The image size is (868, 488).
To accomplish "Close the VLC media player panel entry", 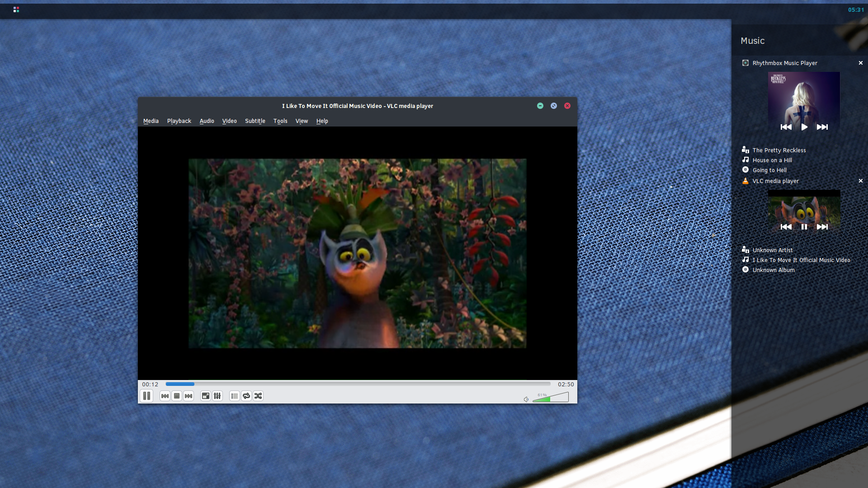I will 861,181.
